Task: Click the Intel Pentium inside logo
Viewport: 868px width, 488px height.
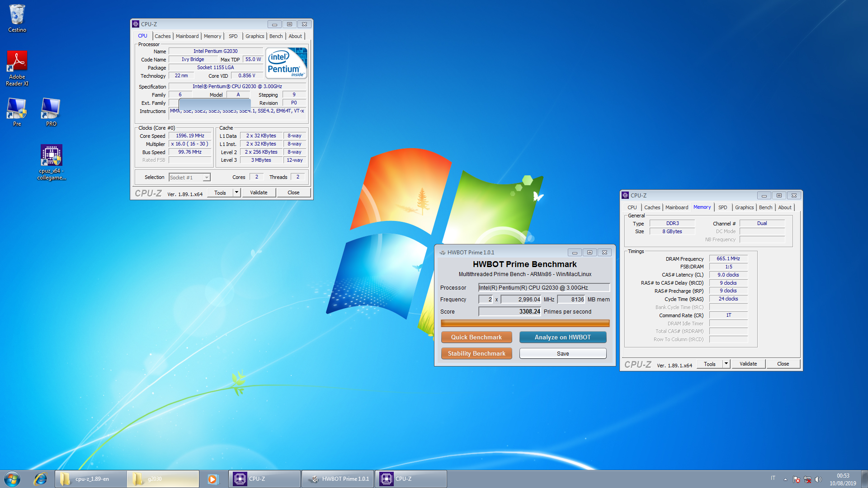Action: tap(287, 63)
